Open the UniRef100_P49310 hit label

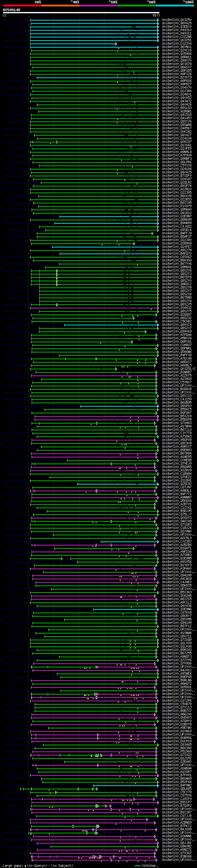click(x=177, y=30)
